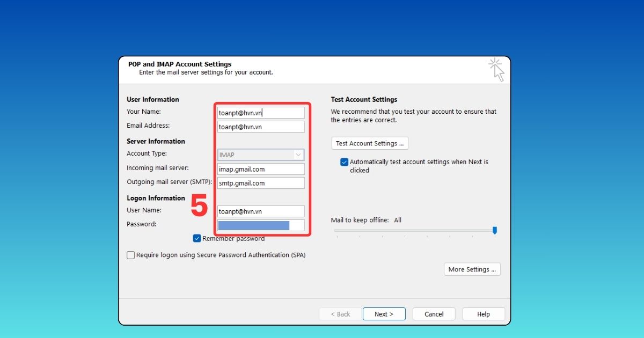Screen dimensions: 644x338
Task: Click the masked Password entry box
Action: coord(260,225)
